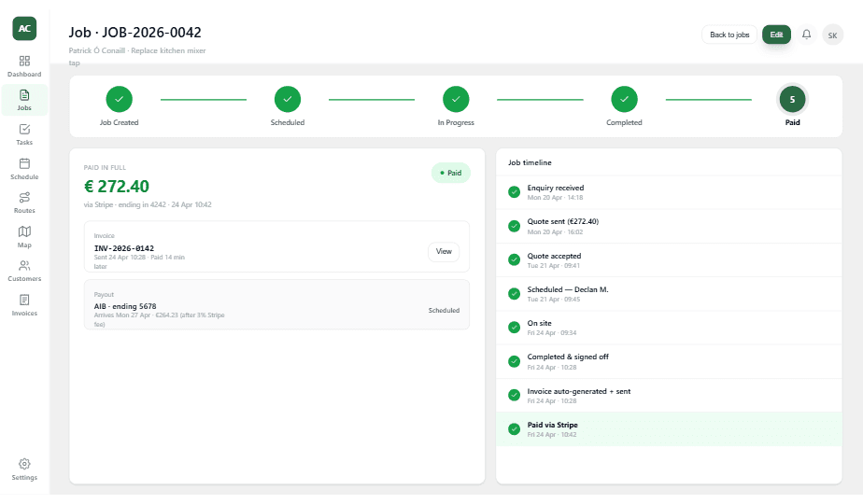Viewport: 863px width, 504px height.
Task: Click the Back to jobs button
Action: (729, 35)
